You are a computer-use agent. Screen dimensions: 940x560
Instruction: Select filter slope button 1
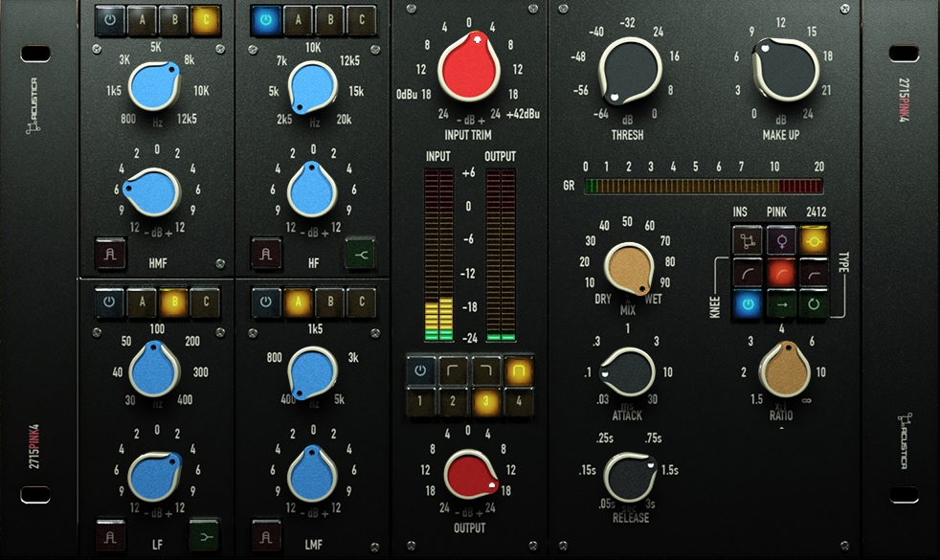420,401
